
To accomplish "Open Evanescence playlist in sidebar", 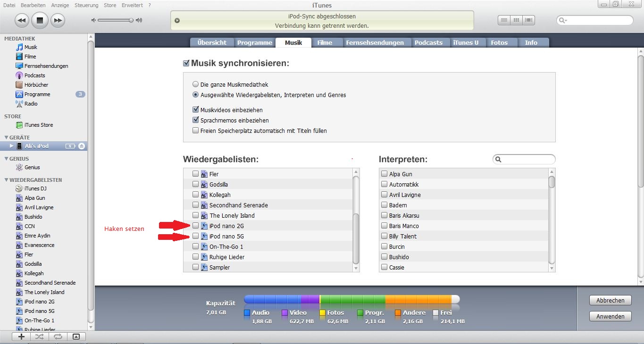I will point(39,245).
